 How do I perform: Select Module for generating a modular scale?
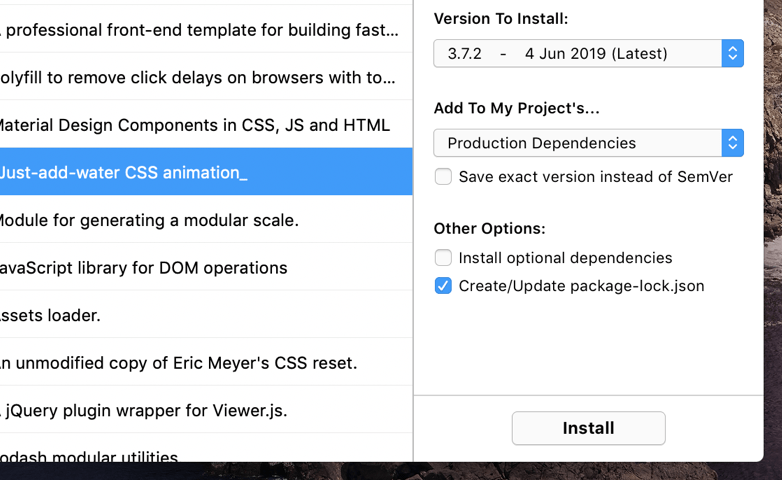pyautogui.click(x=206, y=219)
